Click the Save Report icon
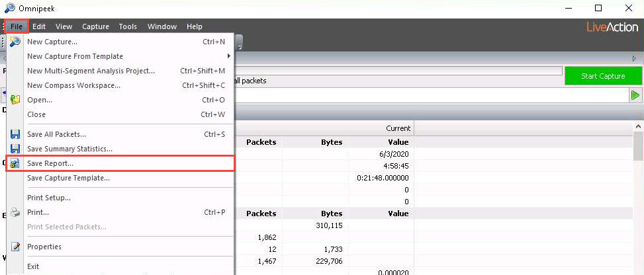The image size is (644, 275). click(15, 163)
